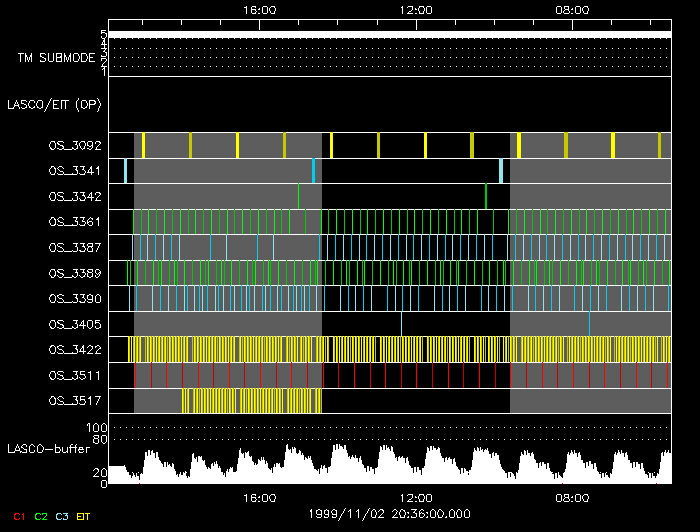The width and height of the screenshot is (700, 532).
Task: Click the leftmost green marker in OS_3342 row
Action: click(298, 197)
